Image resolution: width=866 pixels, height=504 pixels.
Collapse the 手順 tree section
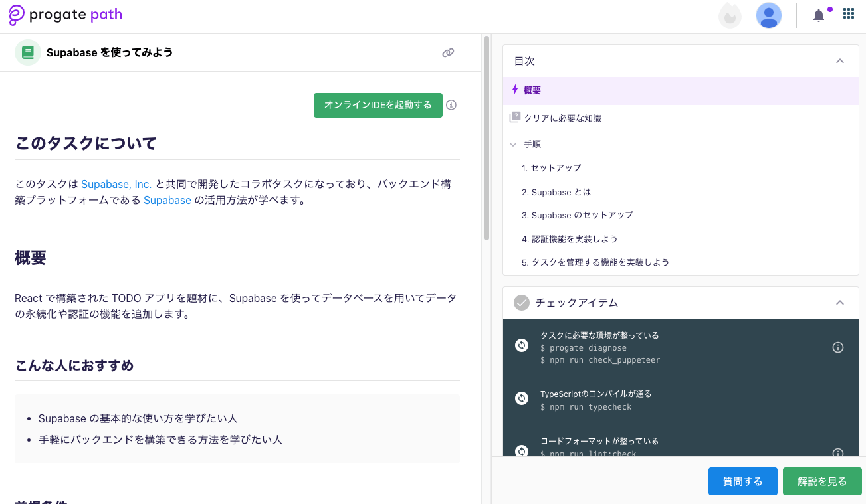pyautogui.click(x=513, y=144)
